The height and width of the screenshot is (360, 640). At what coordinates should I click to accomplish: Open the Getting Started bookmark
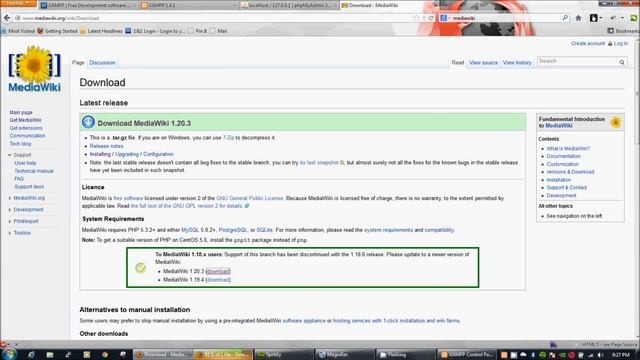(57, 31)
